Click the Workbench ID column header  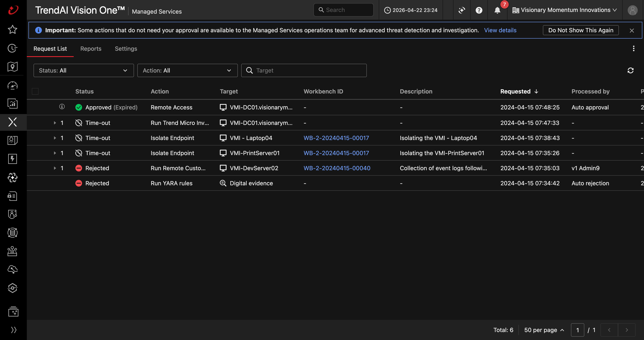click(323, 91)
